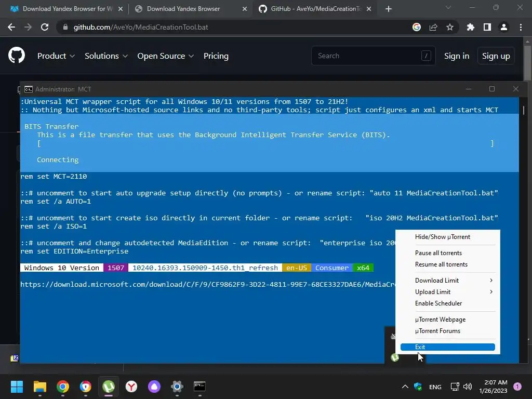Screen dimensions: 532x399
Task: Go back in browser history
Action: coord(11,27)
